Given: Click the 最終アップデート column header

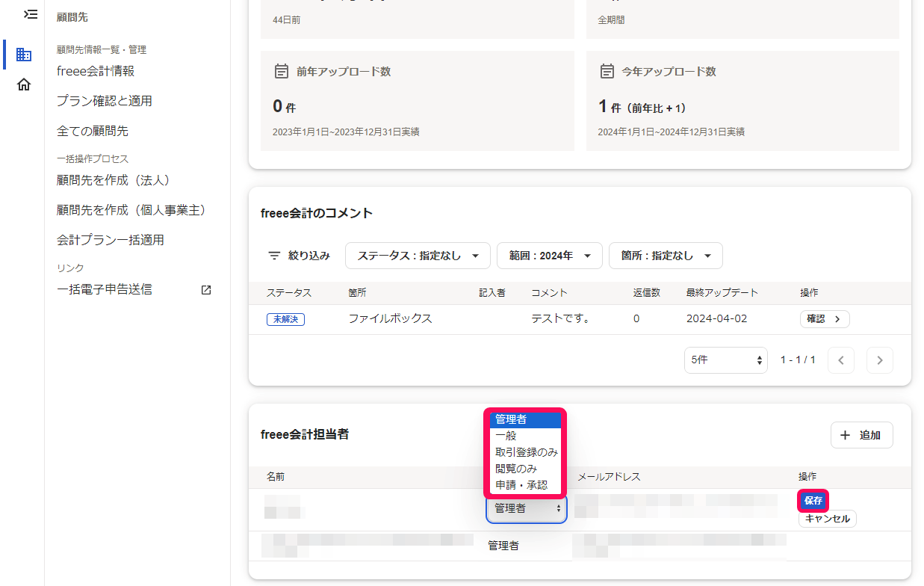Looking at the screenshot, I should pyautogui.click(x=722, y=293).
